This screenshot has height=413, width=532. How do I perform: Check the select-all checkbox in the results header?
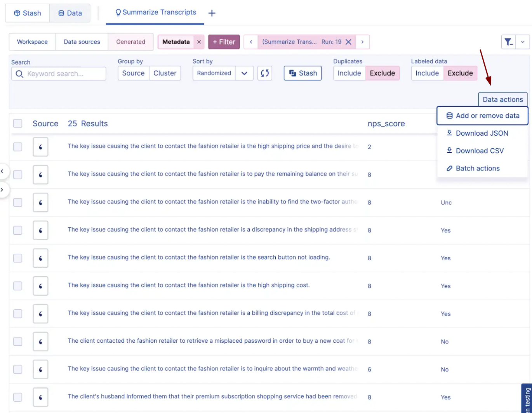pos(17,123)
